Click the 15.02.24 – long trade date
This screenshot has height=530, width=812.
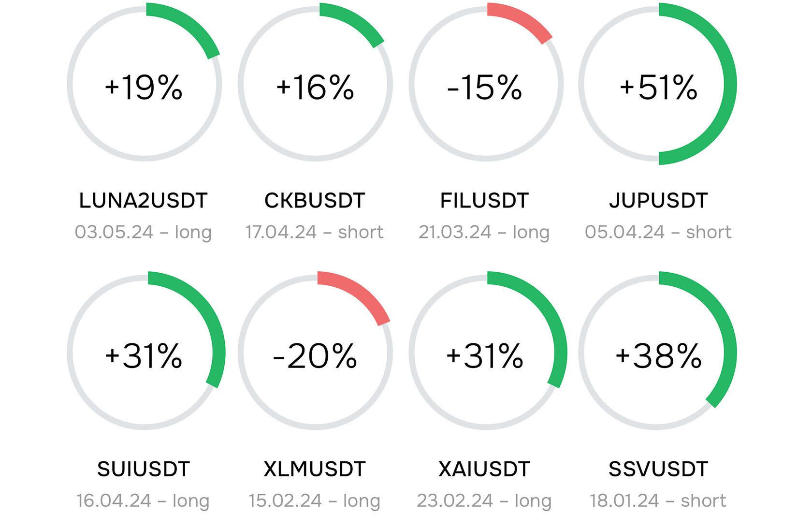tap(315, 501)
